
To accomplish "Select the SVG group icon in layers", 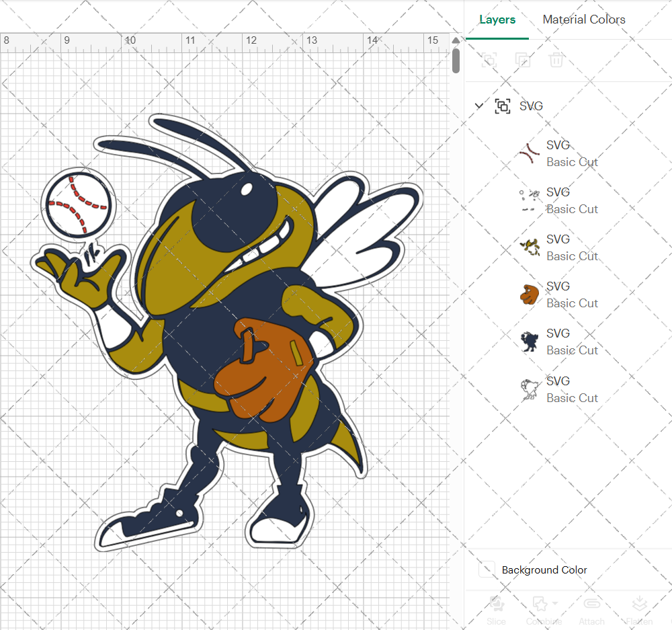I will [x=502, y=106].
